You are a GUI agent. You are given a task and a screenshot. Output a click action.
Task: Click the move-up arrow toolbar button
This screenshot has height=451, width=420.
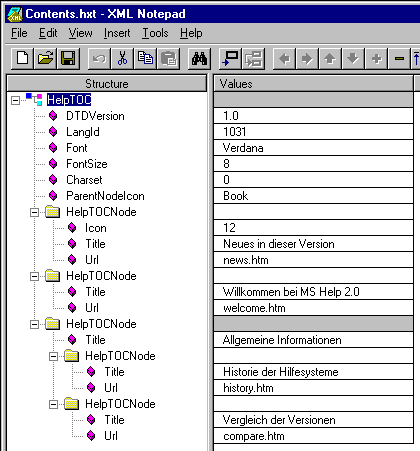pos(330,59)
